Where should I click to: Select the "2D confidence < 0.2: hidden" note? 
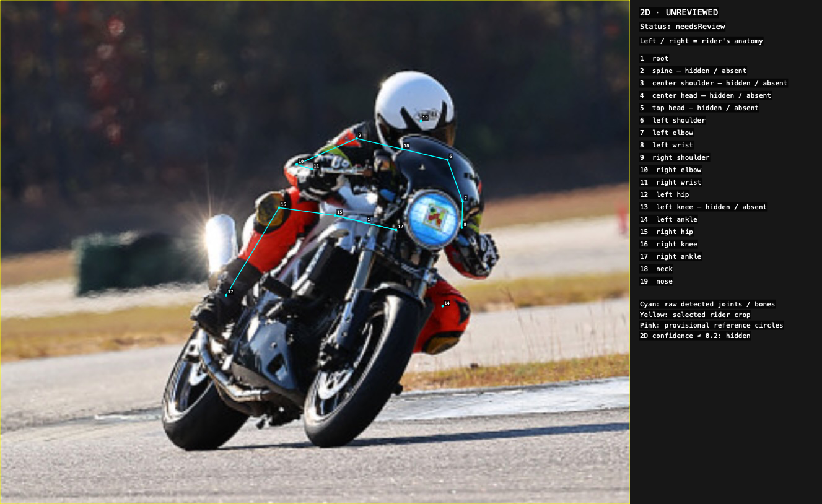[x=695, y=336]
